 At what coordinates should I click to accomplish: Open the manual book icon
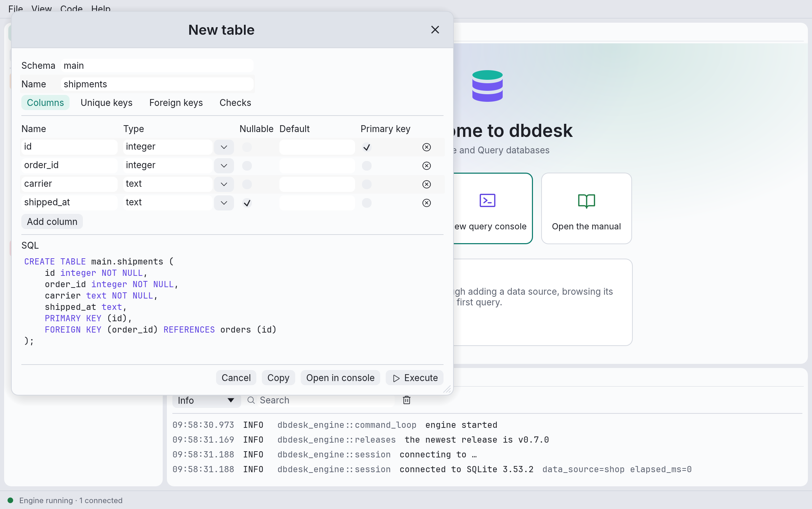tap(586, 201)
